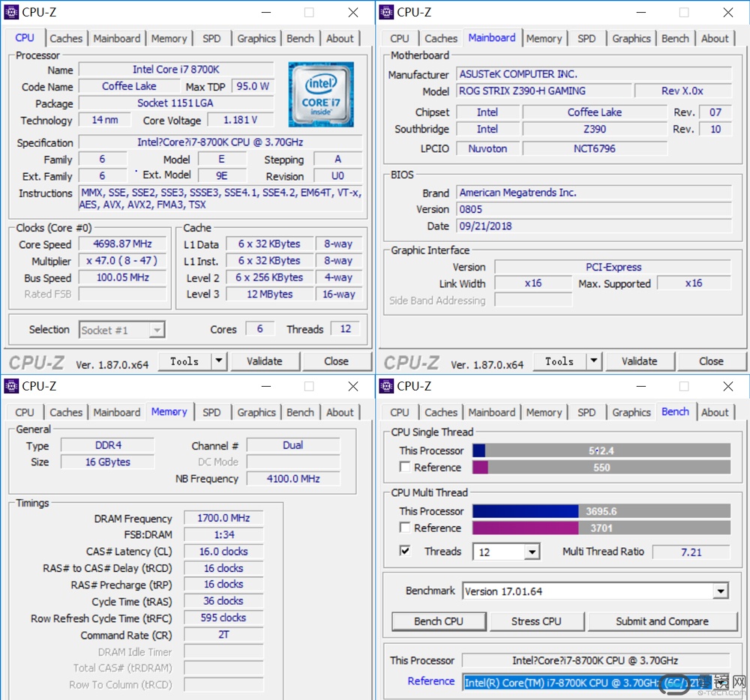
Task: Uncheck the Threads checkbox in the Bench window
Action: (x=405, y=551)
